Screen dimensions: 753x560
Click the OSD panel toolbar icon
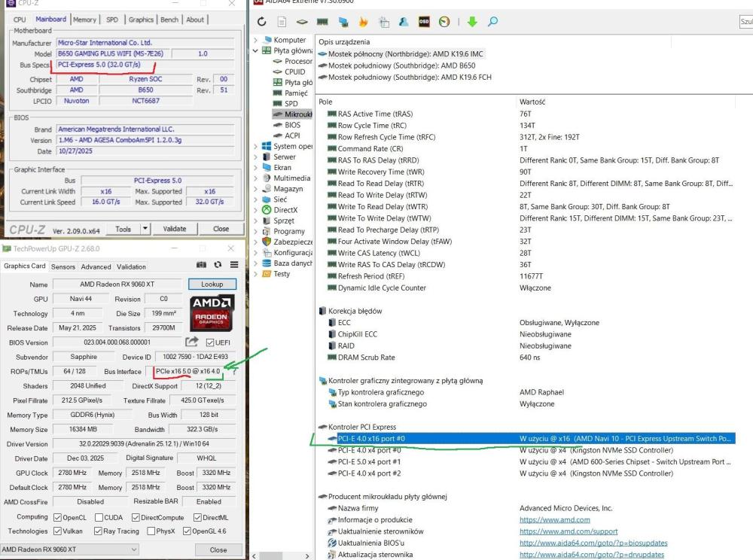(x=424, y=22)
